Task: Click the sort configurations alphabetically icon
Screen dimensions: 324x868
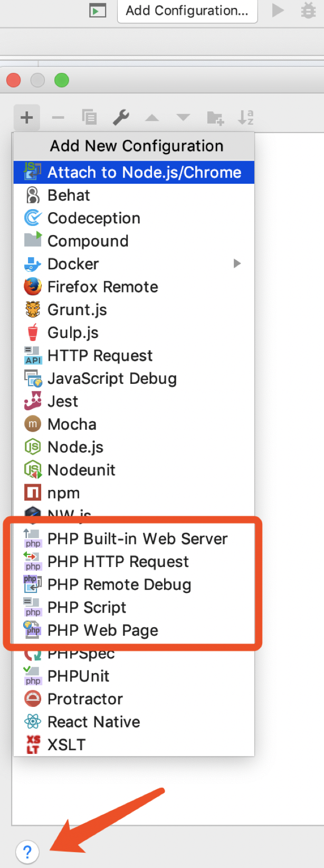Action: pyautogui.click(x=246, y=117)
